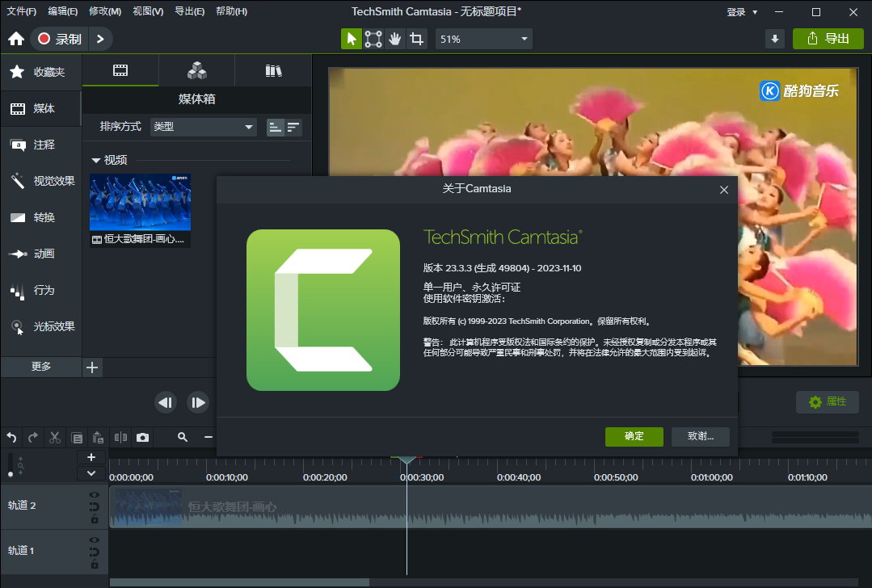Toggle magnetic track on 轨道 1
The width and height of the screenshot is (872, 588).
pos(95,552)
